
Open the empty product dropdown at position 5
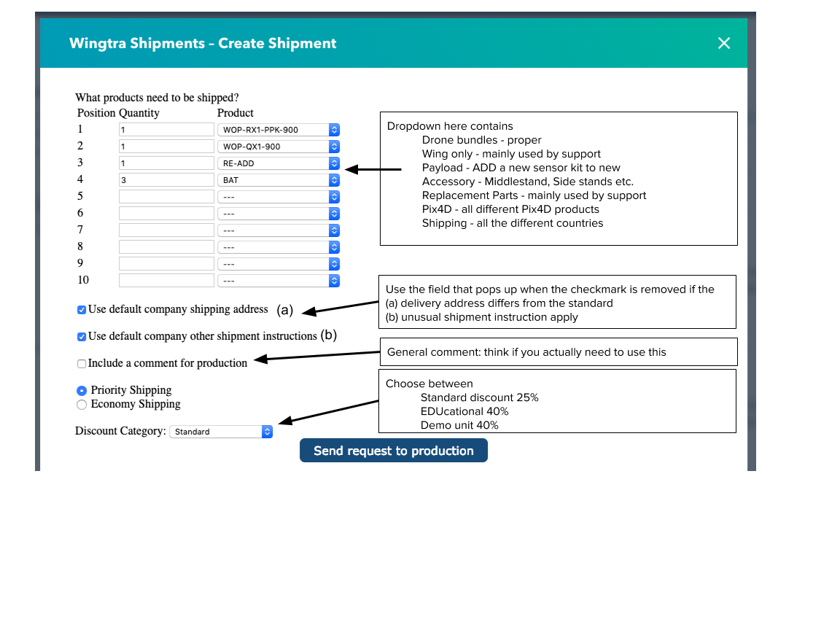[279, 197]
